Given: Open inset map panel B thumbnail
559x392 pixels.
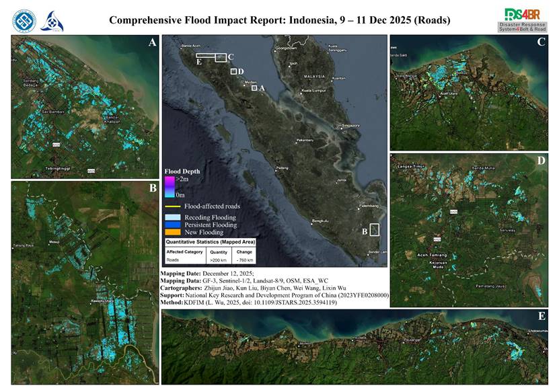Looking at the screenshot, I should click(x=85, y=282).
